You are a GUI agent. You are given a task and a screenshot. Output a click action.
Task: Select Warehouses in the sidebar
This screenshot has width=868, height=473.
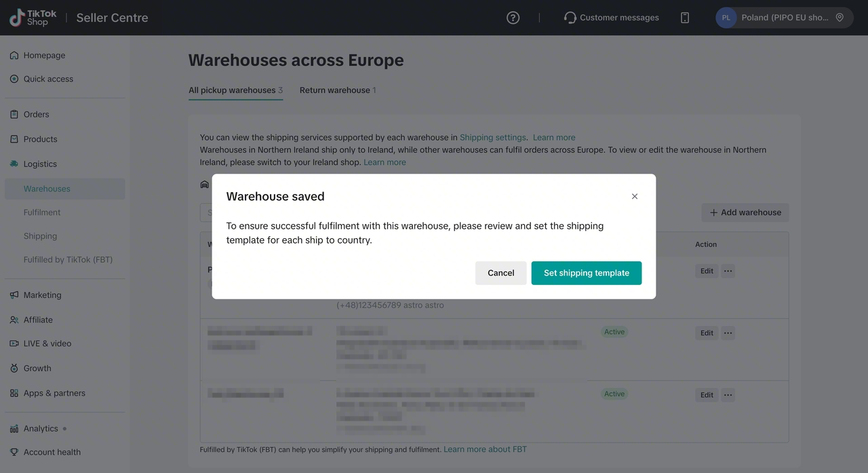pyautogui.click(x=65, y=189)
